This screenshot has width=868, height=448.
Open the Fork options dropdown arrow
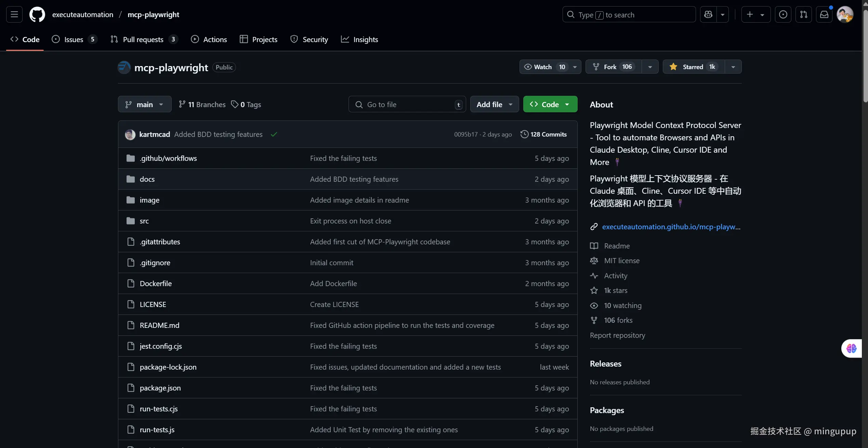(650, 67)
